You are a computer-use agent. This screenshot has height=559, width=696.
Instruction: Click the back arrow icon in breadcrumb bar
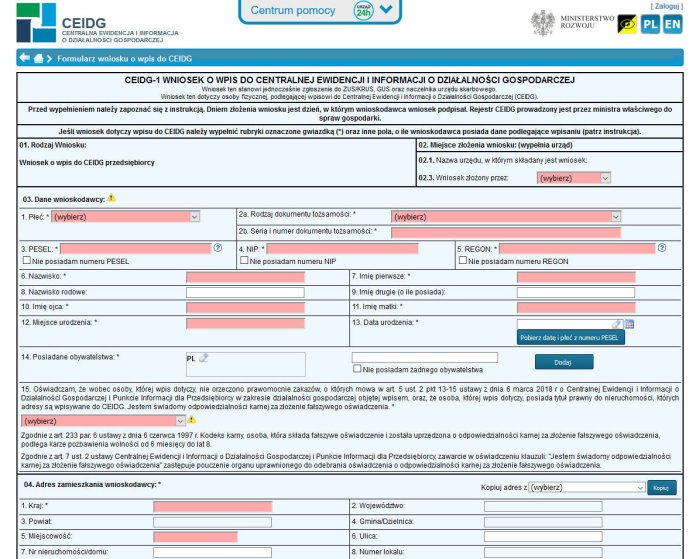(x=23, y=59)
